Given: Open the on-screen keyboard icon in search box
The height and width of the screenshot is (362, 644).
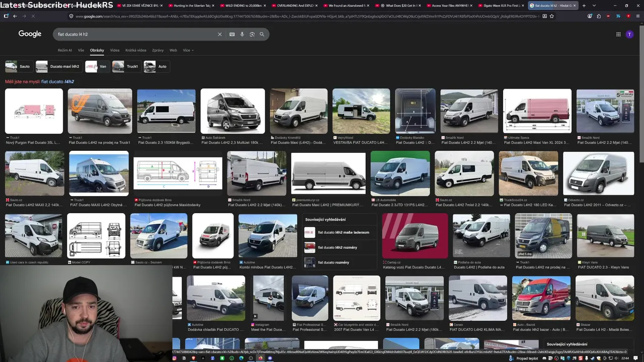Looking at the screenshot, I should 232,34.
